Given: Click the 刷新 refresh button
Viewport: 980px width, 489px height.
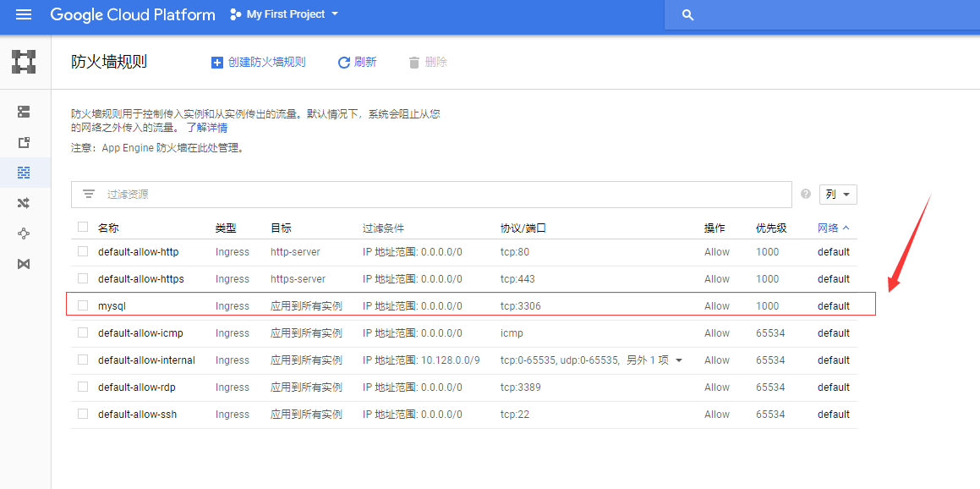Looking at the screenshot, I should coord(357,63).
